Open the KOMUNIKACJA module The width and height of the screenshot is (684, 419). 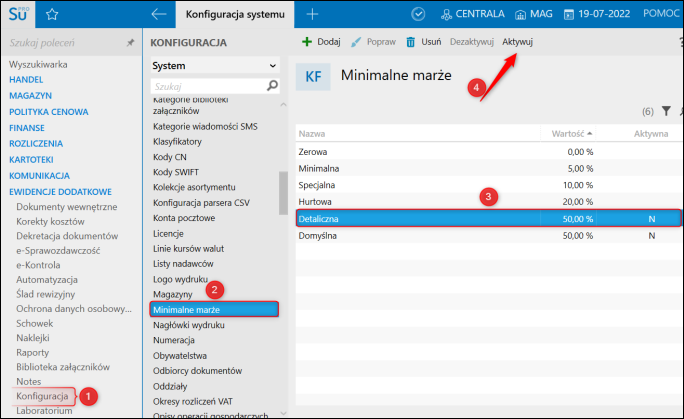(x=40, y=176)
